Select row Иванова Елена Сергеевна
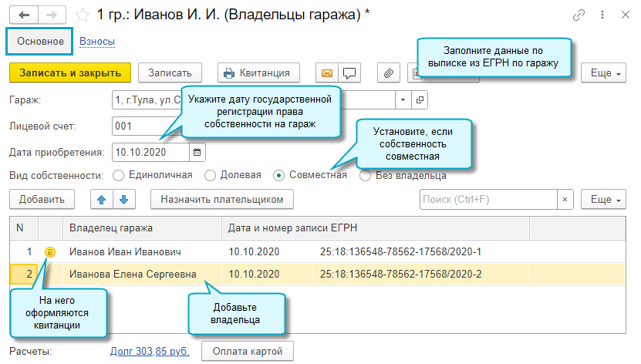The width and height of the screenshot is (641, 364). 318,274
